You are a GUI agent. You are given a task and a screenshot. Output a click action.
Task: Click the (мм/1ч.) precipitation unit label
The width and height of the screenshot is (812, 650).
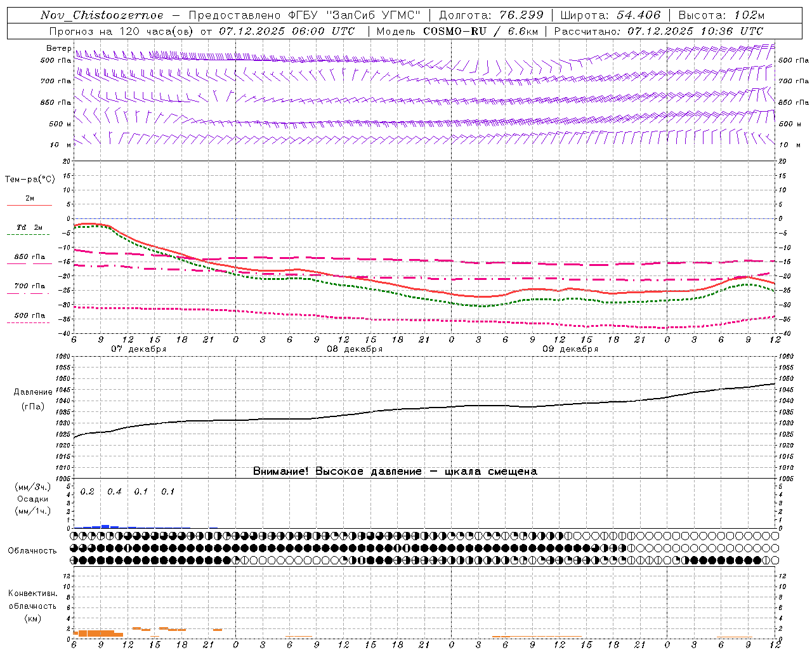pyautogui.click(x=33, y=511)
